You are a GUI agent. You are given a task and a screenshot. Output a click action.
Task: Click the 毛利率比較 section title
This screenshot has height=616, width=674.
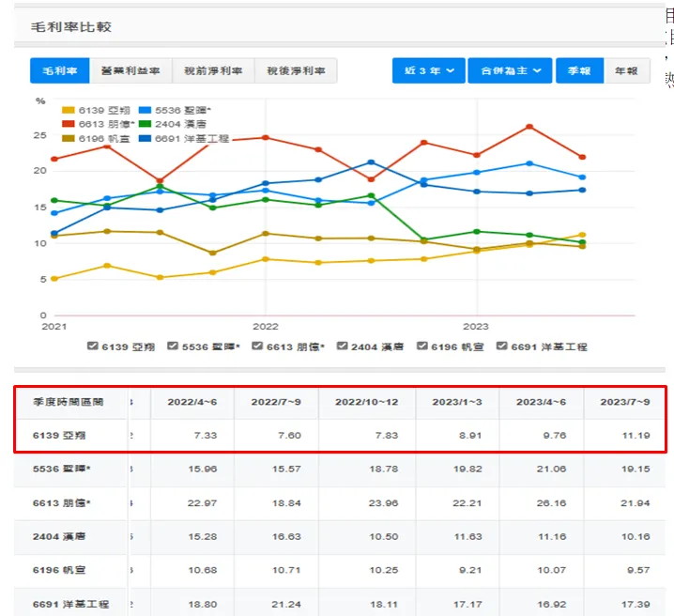point(71,27)
